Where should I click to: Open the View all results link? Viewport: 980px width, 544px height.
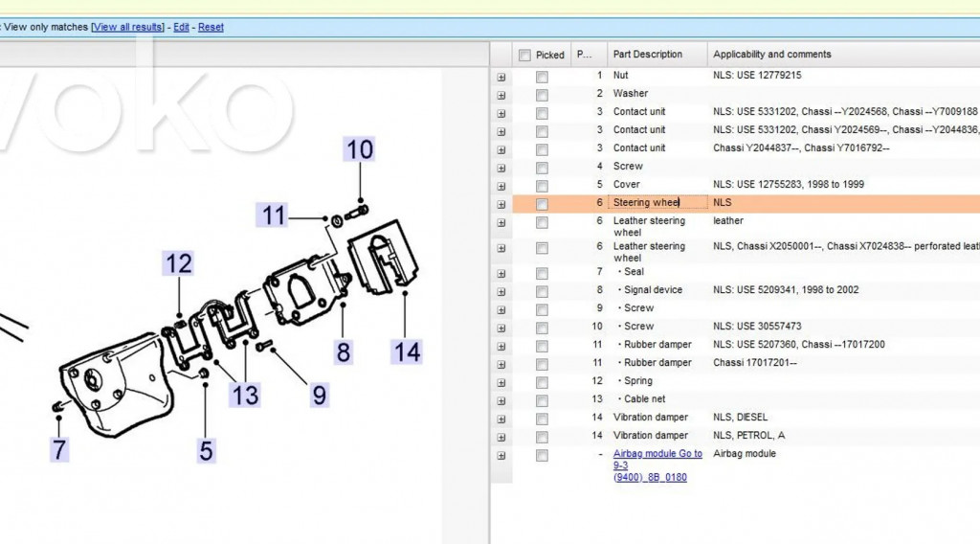point(127,27)
